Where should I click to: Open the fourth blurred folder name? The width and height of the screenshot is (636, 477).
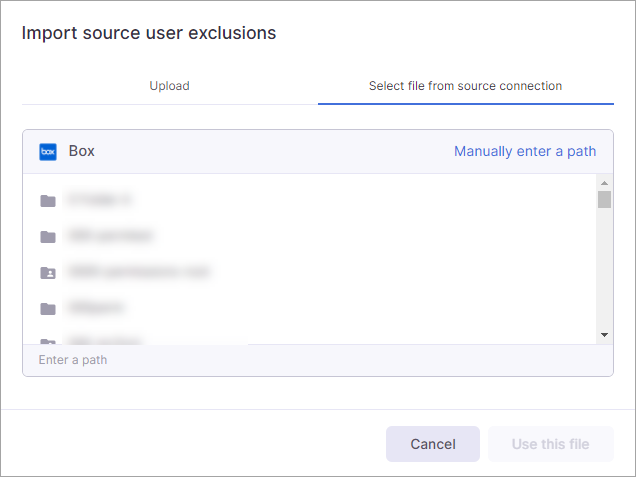96,308
